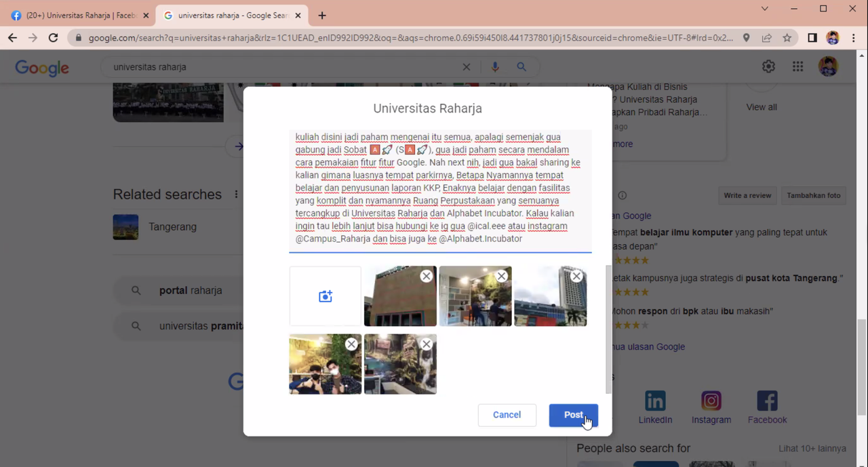This screenshot has height=467, width=868.
Task: Click the View all link
Action: coord(762,107)
